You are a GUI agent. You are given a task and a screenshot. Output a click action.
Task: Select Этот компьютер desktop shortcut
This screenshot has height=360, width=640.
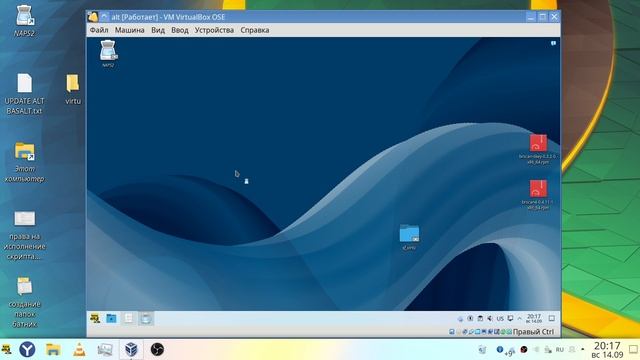coord(24,162)
